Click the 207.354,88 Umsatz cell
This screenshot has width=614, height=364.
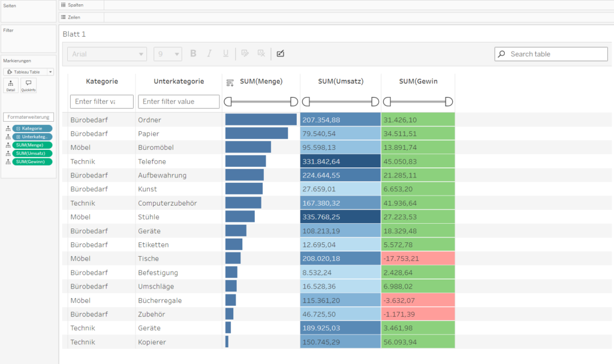point(341,120)
